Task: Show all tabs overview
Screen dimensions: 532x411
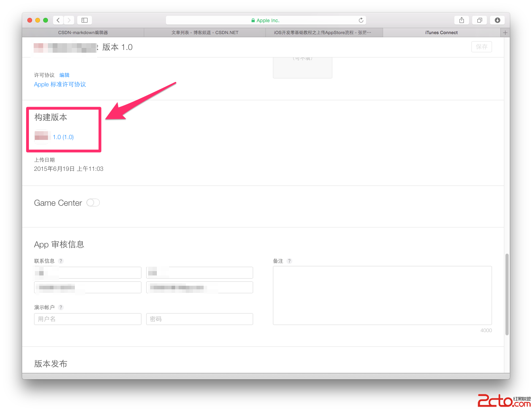Action: (x=480, y=20)
